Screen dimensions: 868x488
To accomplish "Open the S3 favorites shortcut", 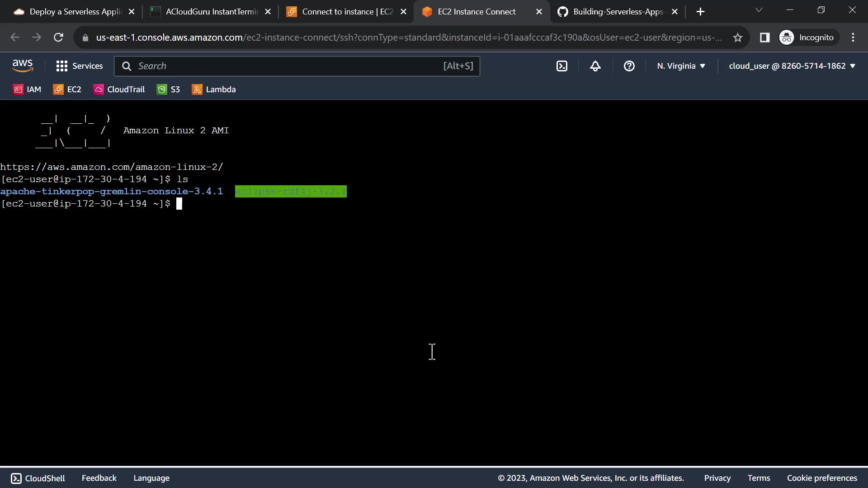I will pyautogui.click(x=168, y=89).
